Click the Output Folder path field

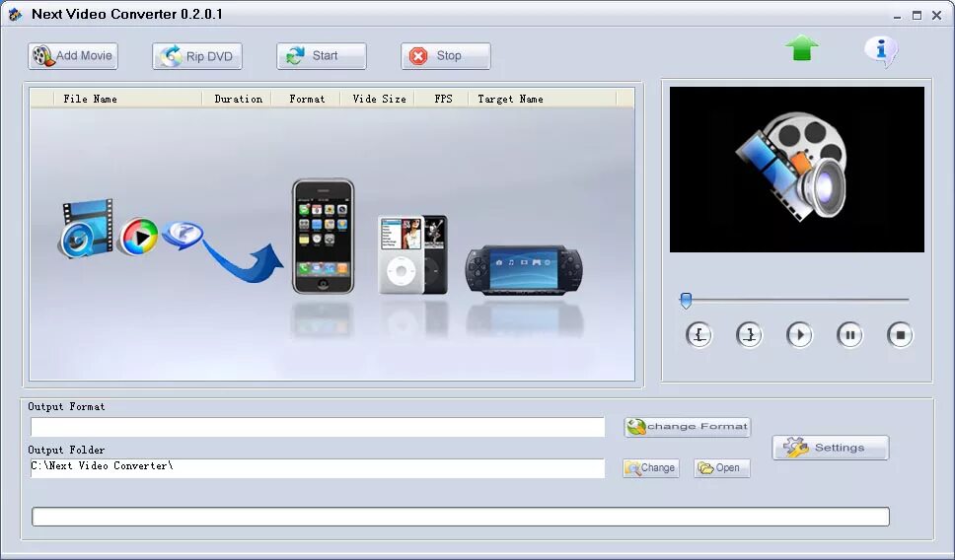click(x=318, y=468)
